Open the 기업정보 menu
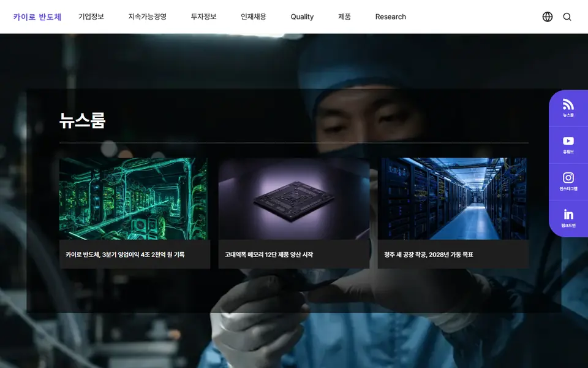 coord(91,17)
